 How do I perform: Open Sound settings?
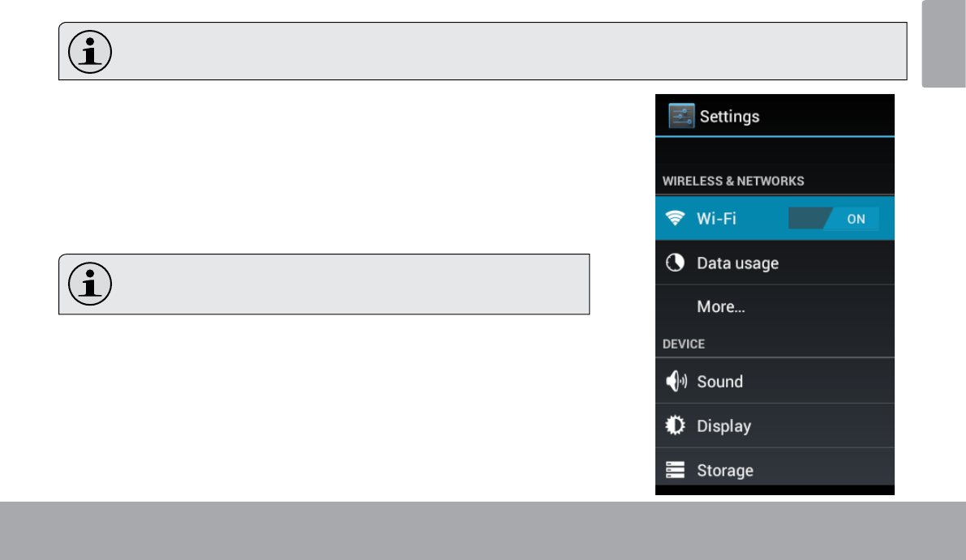point(775,381)
